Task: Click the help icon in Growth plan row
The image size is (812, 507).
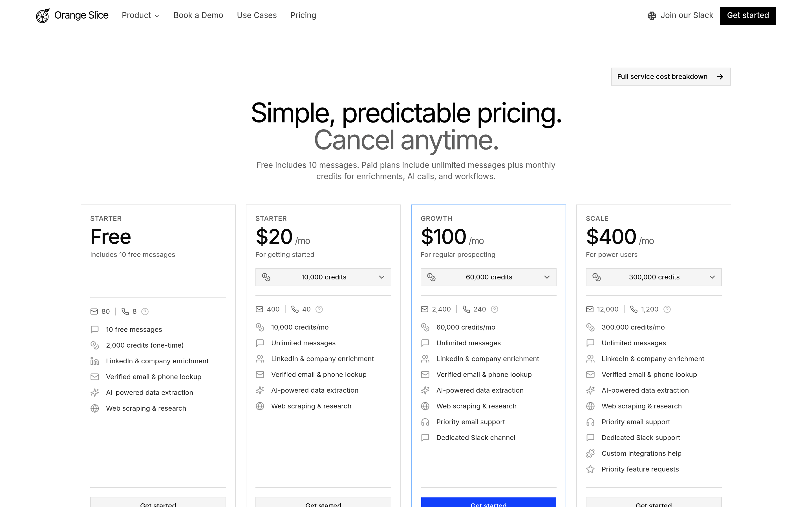Action: pos(494,309)
